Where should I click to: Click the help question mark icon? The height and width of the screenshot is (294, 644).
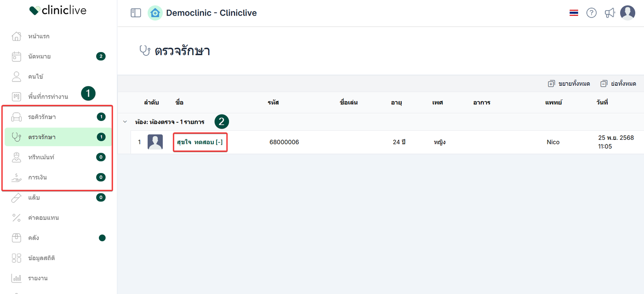tap(592, 13)
